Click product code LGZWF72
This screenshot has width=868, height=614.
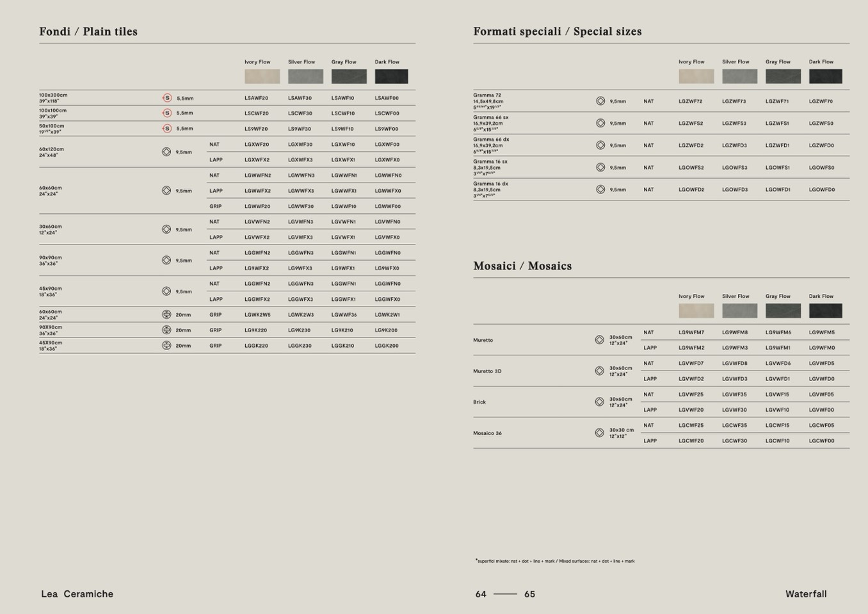click(691, 101)
